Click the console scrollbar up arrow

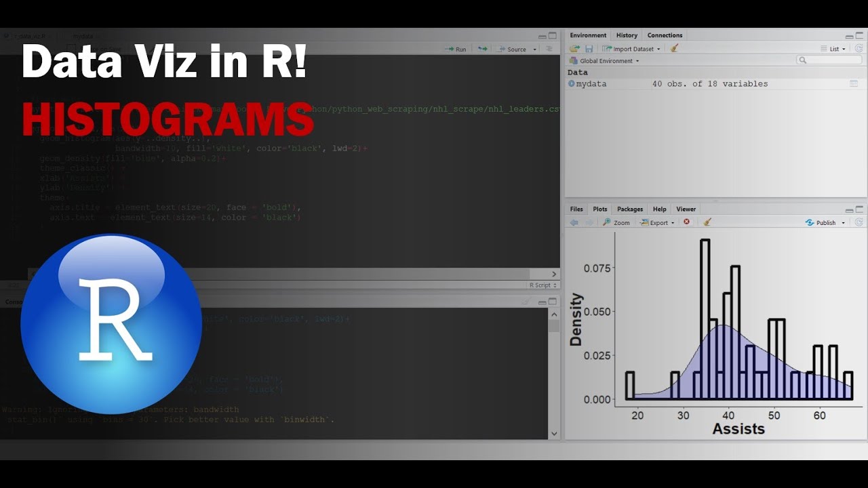(554, 314)
